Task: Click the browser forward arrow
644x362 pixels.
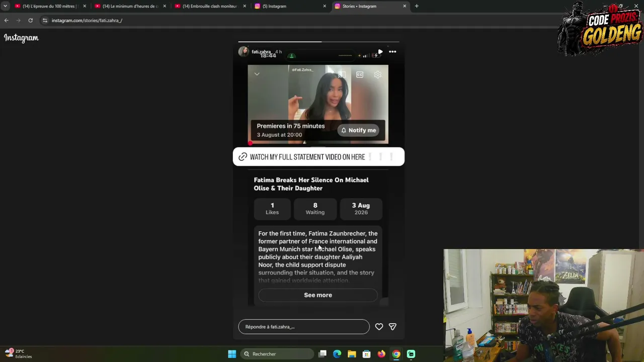Action: click(18, 21)
